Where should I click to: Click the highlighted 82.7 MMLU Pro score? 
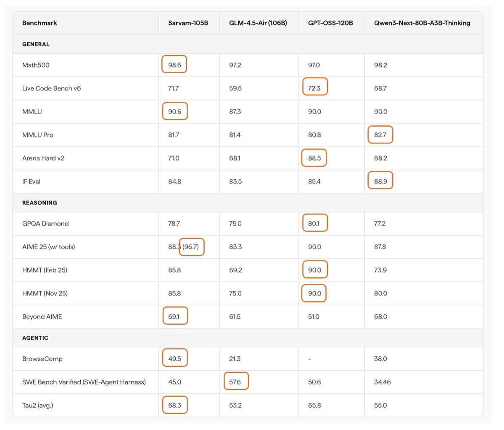[380, 135]
